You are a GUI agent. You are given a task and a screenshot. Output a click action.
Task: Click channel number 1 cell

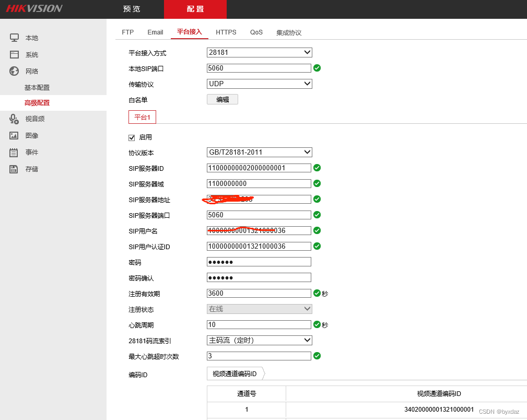(x=247, y=409)
